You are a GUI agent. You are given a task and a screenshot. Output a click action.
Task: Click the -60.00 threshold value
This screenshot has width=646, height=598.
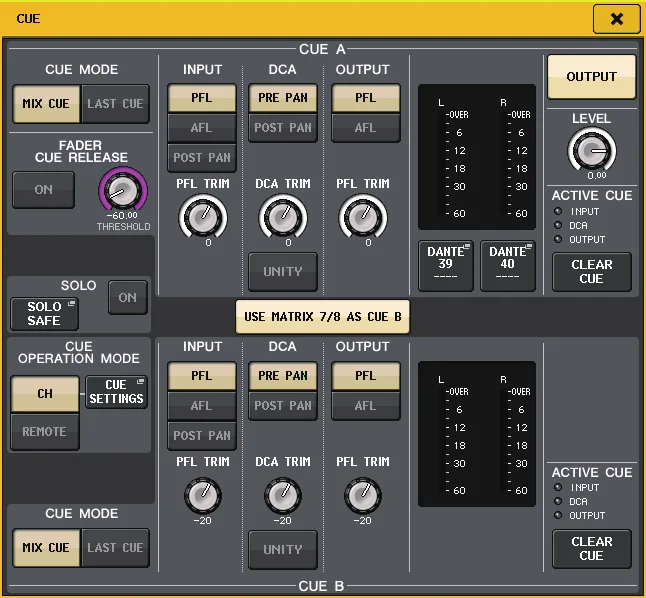(122, 215)
